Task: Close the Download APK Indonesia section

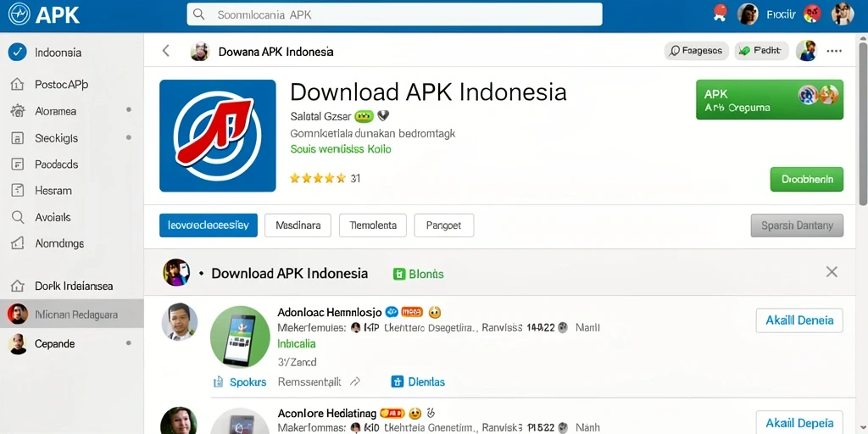Action: tap(832, 272)
